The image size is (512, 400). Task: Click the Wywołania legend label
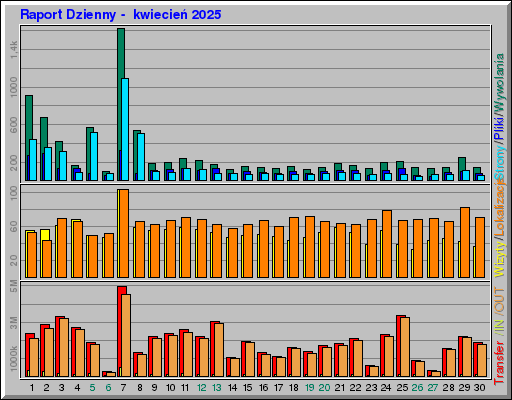pos(499,82)
